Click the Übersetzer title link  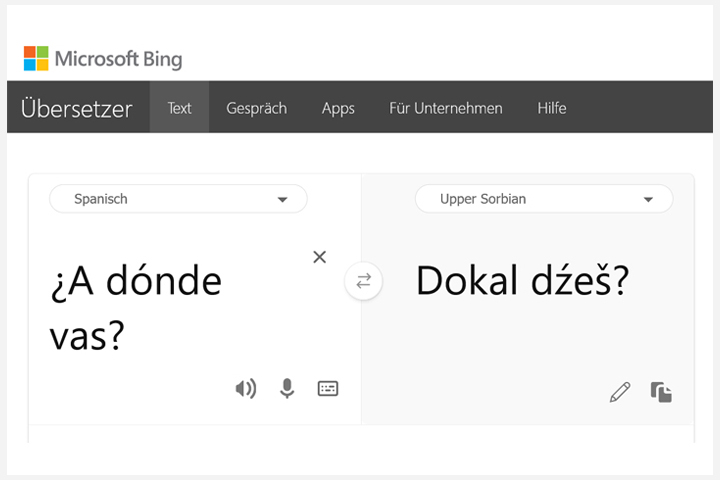click(77, 108)
